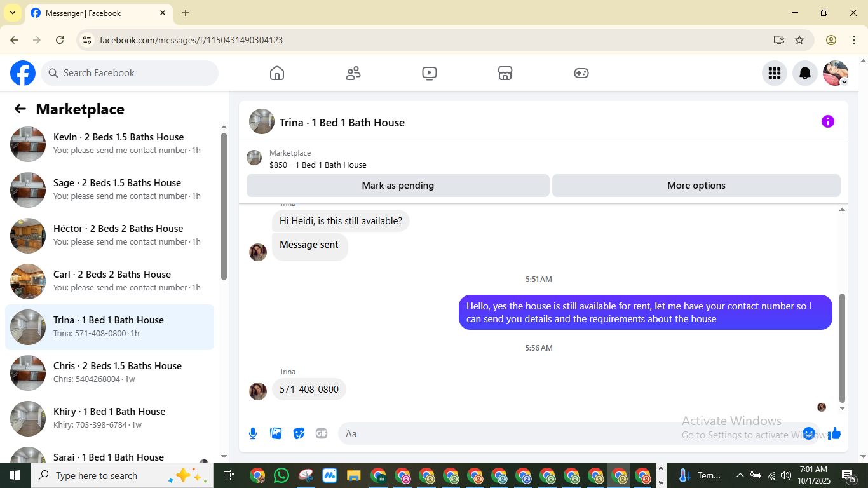868x488 pixels.
Task: Click the 'Hi Heidi, is this still available?' message
Action: 341,221
